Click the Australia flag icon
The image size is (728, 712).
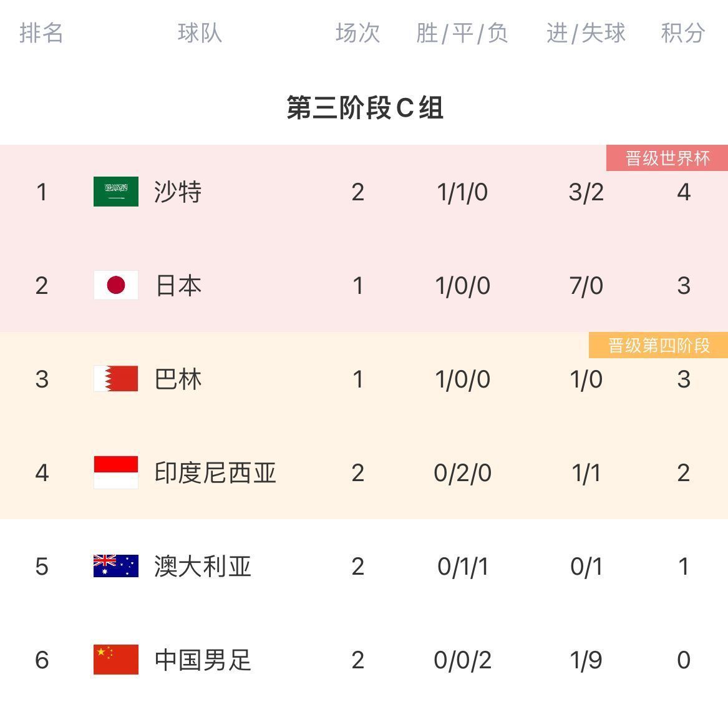point(116,566)
